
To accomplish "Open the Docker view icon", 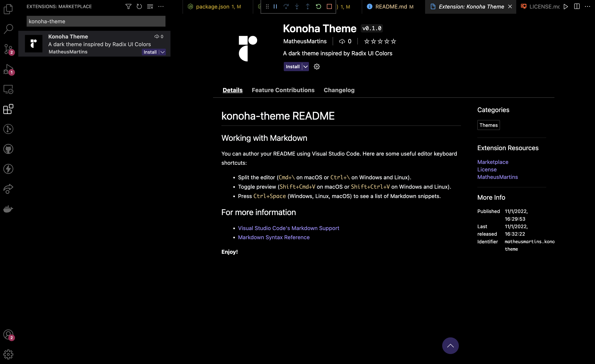I will click(8, 209).
